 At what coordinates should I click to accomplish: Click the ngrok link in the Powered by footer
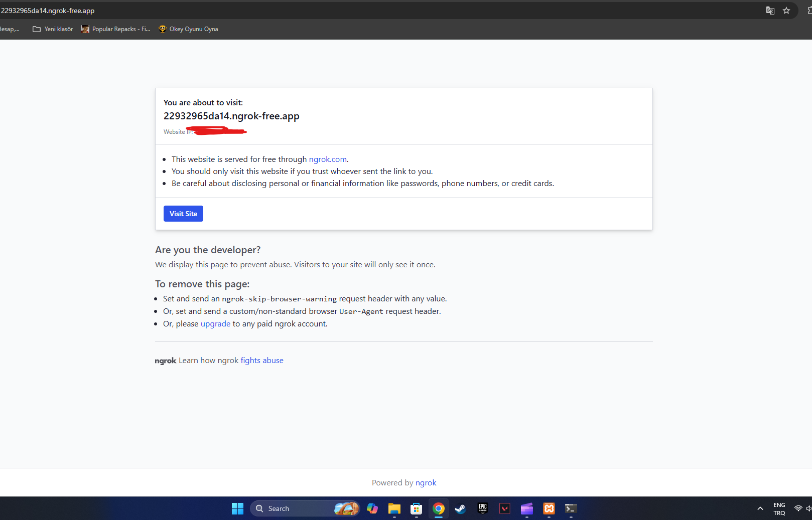click(426, 482)
